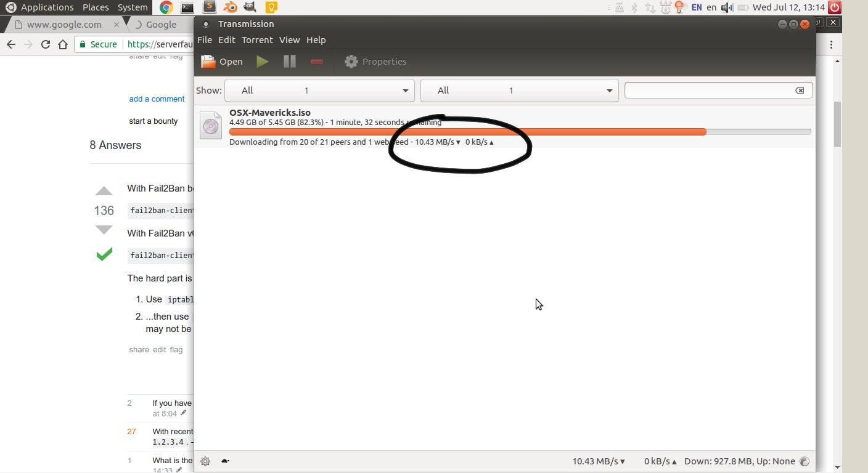Expand the second 'All' tracker filter dropdown

tap(519, 91)
